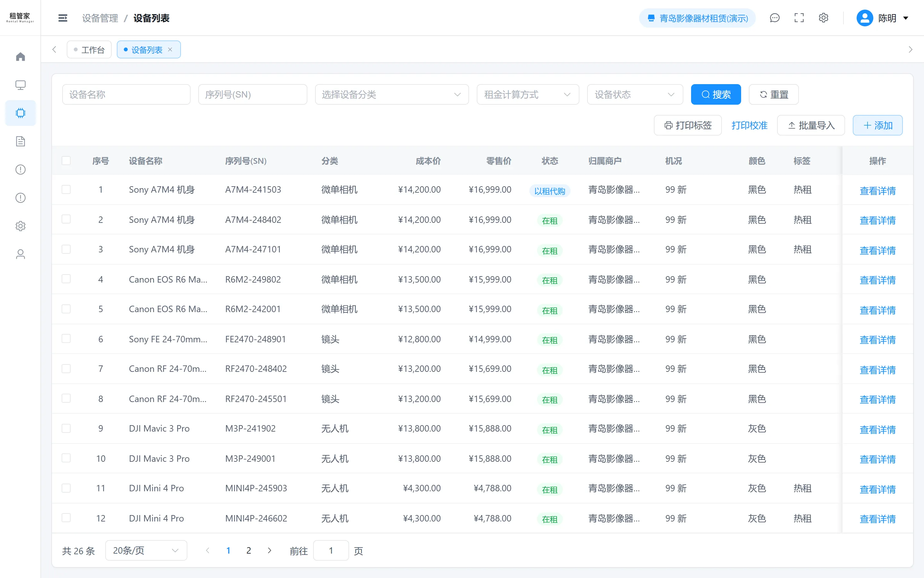Toggle fullscreen mode icon
The height and width of the screenshot is (578, 924).
pyautogui.click(x=799, y=18)
